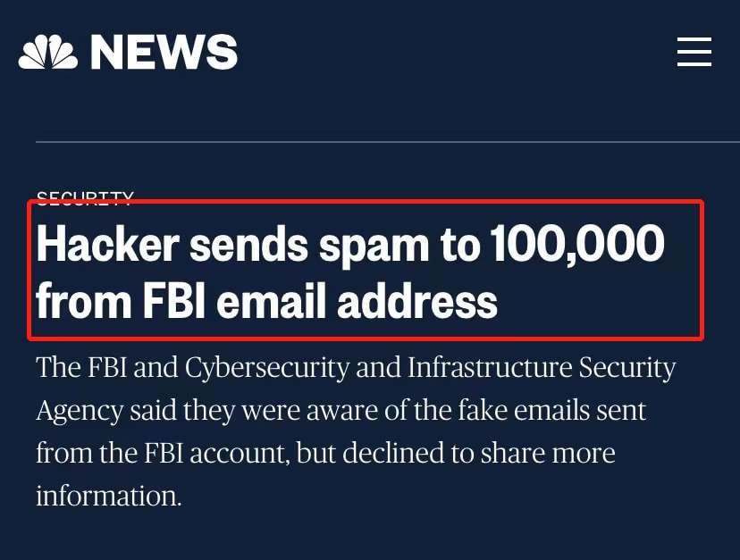Viewport: 740px width, 560px height.
Task: Click the NBC peacock logo
Action: (x=48, y=52)
